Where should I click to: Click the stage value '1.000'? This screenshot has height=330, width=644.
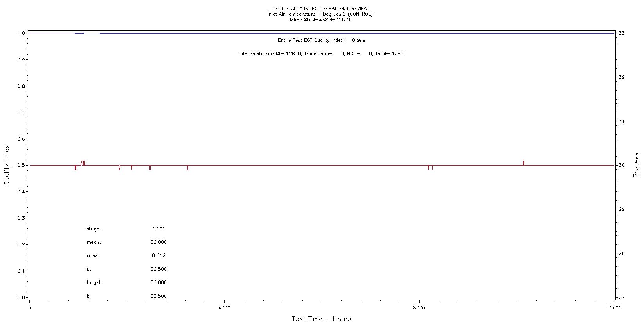coord(159,229)
